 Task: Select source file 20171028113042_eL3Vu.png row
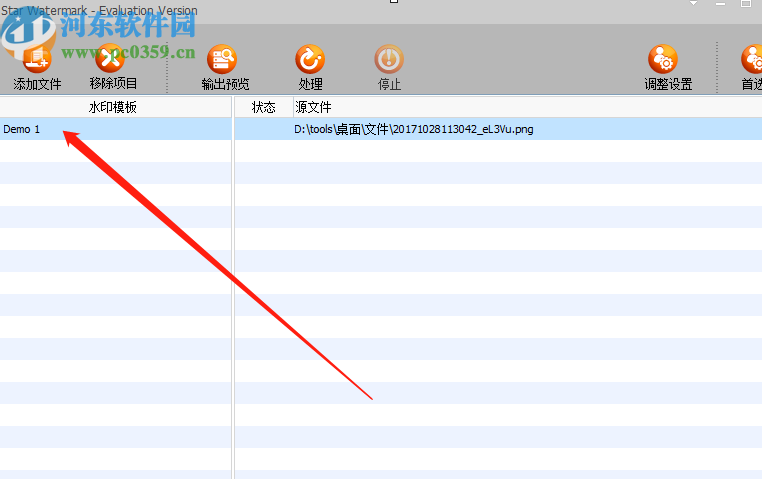(498, 129)
